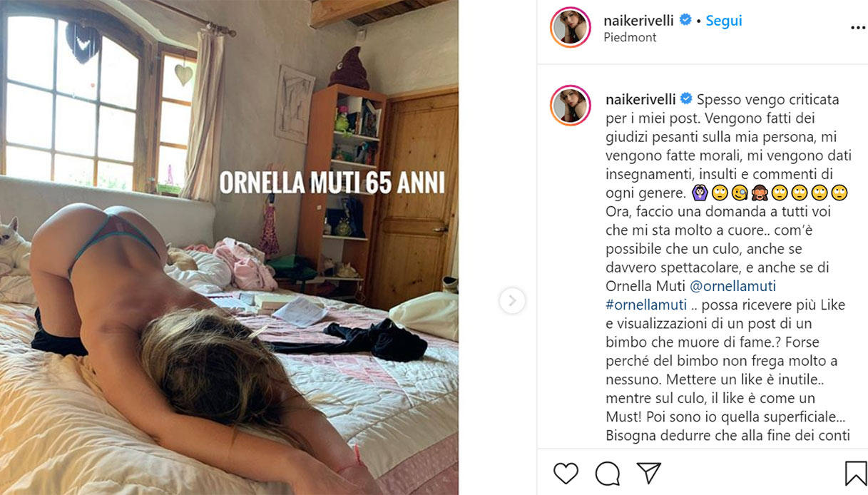Image resolution: width=868 pixels, height=495 pixels.
Task: Like the post with the heart icon
Action: click(566, 473)
